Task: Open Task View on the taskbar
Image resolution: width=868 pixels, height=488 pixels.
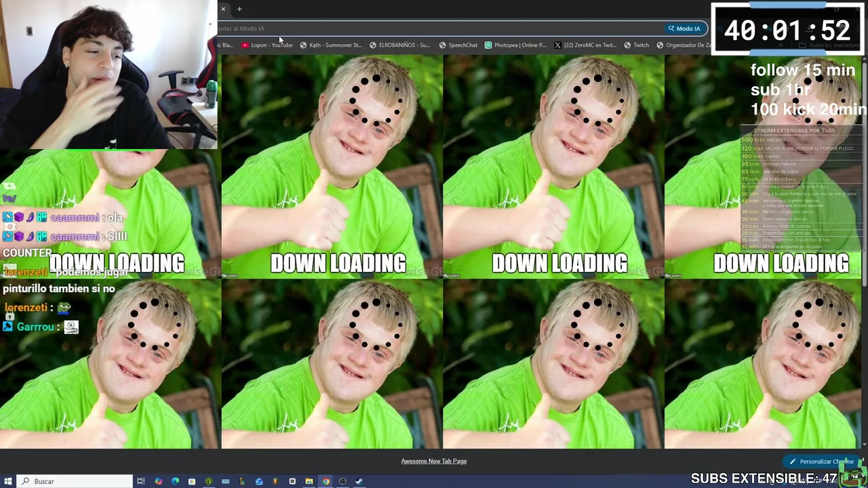Action: pos(141,481)
